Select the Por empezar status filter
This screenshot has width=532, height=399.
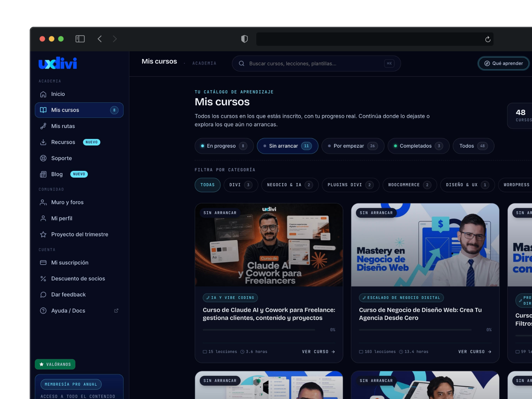[x=353, y=146]
